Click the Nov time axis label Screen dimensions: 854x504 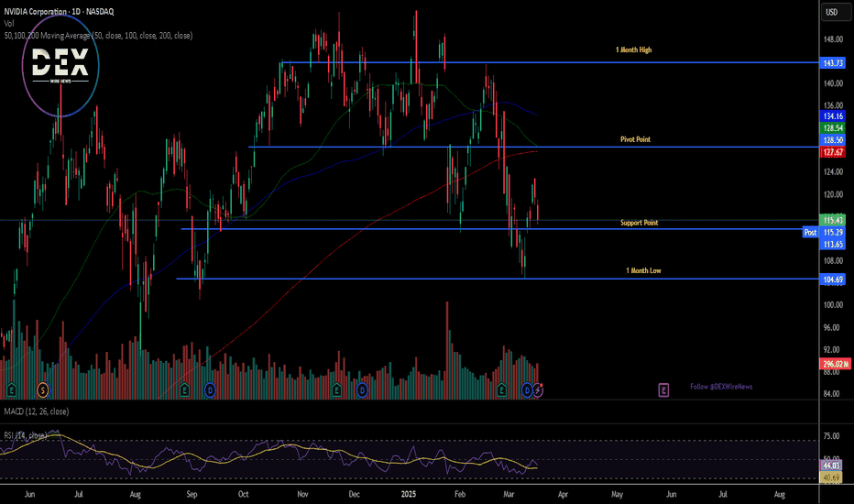pyautogui.click(x=302, y=495)
